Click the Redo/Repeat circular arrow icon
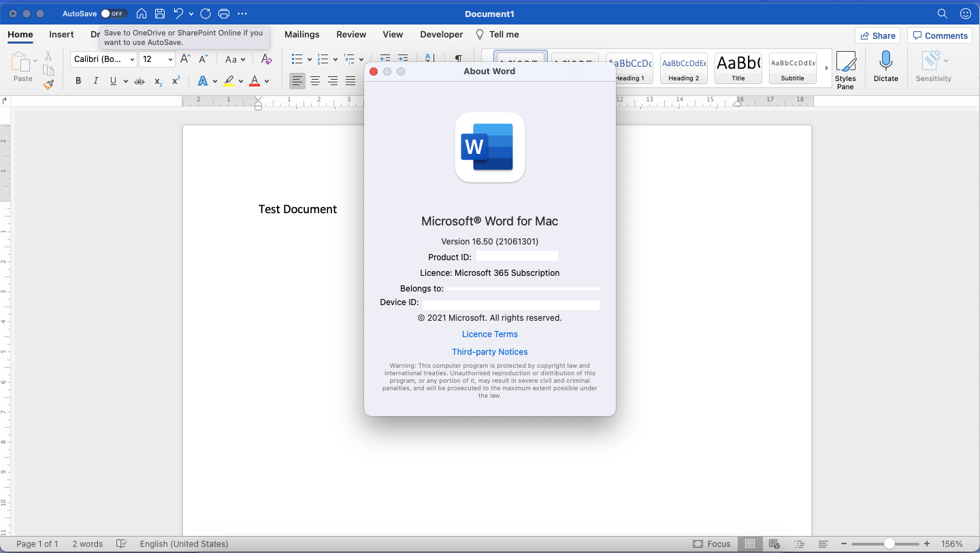The image size is (980, 553). tap(206, 14)
